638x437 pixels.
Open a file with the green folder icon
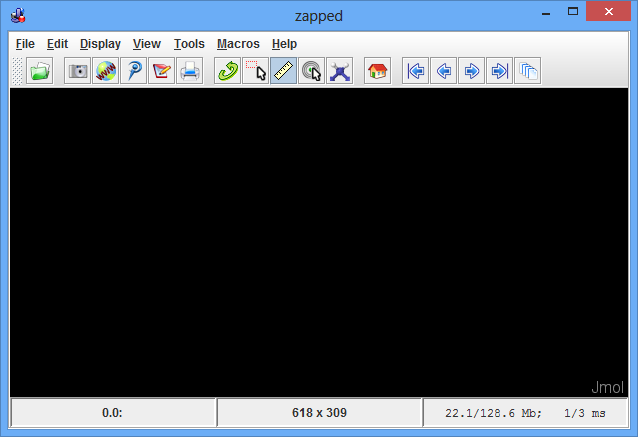[x=39, y=71]
